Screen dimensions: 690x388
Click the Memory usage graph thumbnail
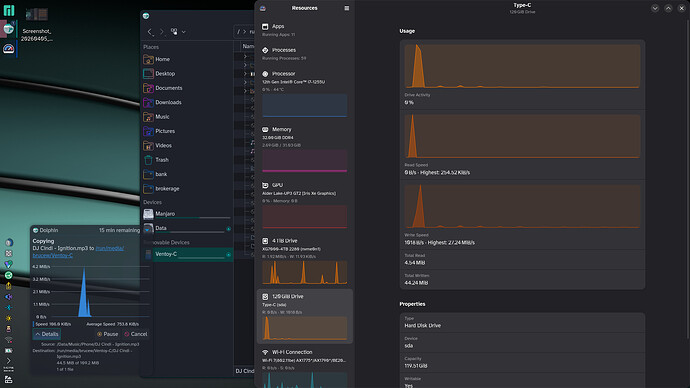pyautogui.click(x=304, y=161)
